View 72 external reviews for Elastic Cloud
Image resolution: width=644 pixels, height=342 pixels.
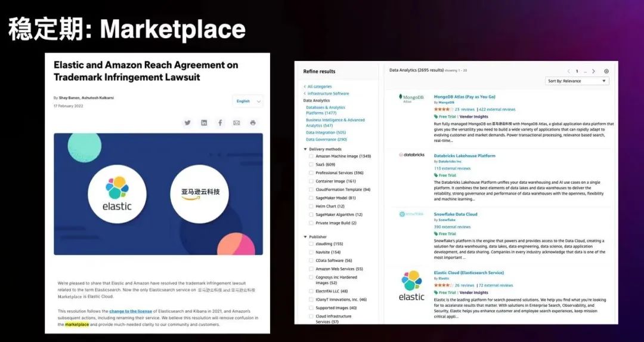pyautogui.click(x=496, y=285)
